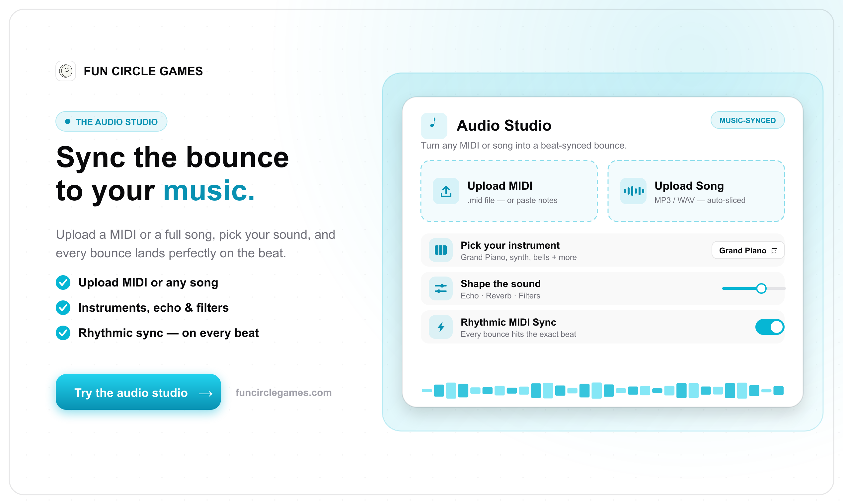The height and width of the screenshot is (504, 843).
Task: Click the Try the audio studio button
Action: (x=138, y=392)
